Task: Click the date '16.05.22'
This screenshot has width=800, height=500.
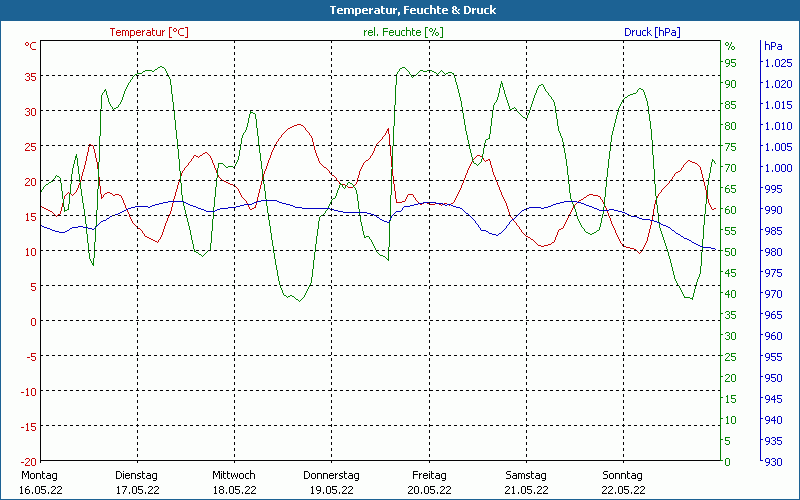Action: (x=40, y=490)
